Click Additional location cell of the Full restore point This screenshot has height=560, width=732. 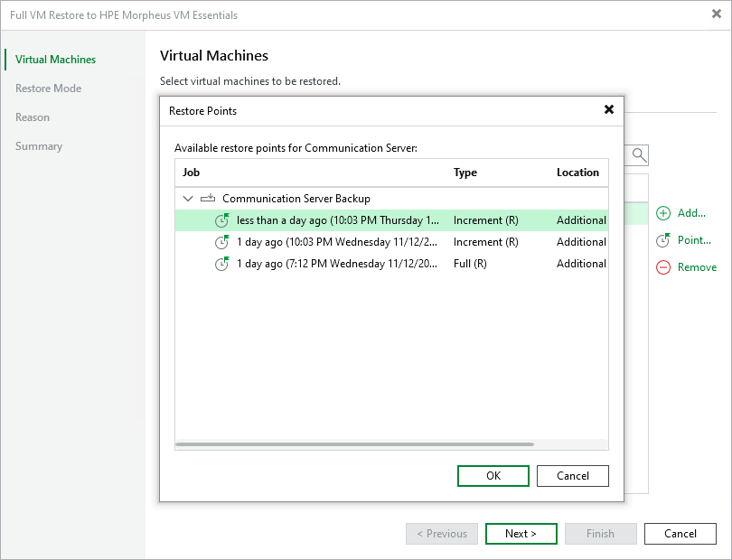pos(582,264)
